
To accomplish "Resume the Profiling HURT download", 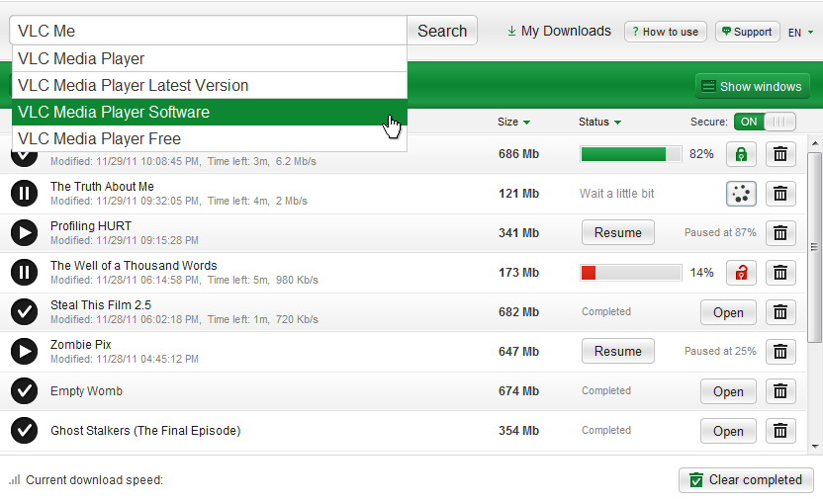I will [618, 232].
